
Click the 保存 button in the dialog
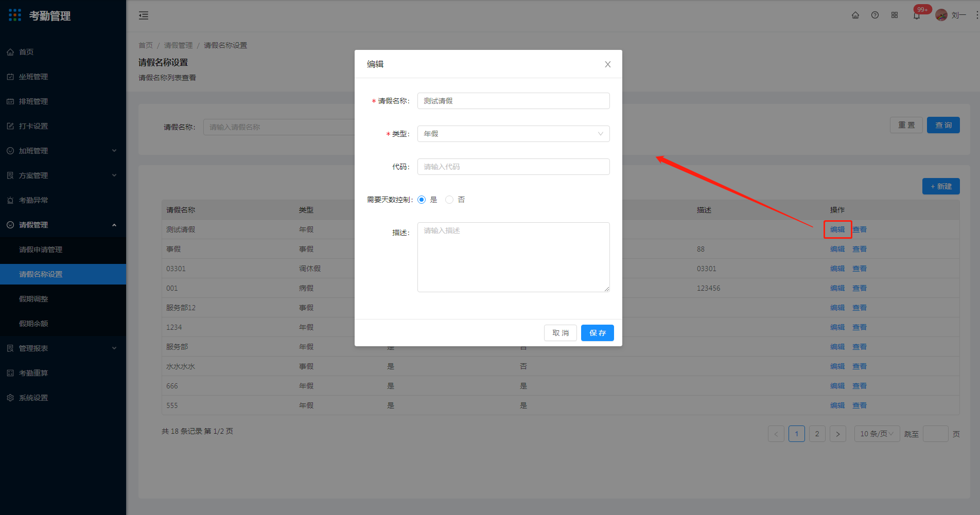coord(597,333)
